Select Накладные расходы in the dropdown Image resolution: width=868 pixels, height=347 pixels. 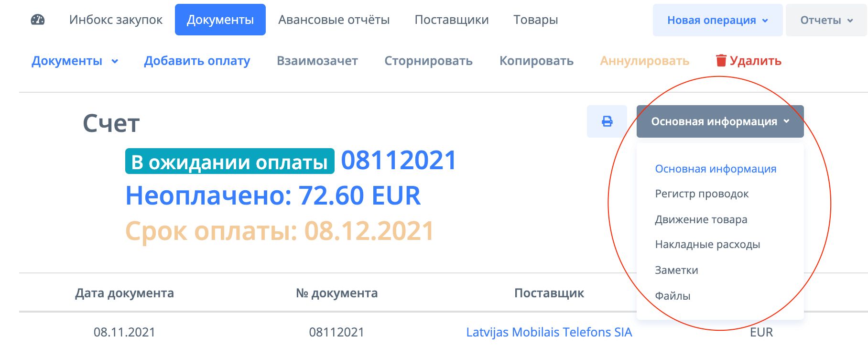(x=707, y=245)
